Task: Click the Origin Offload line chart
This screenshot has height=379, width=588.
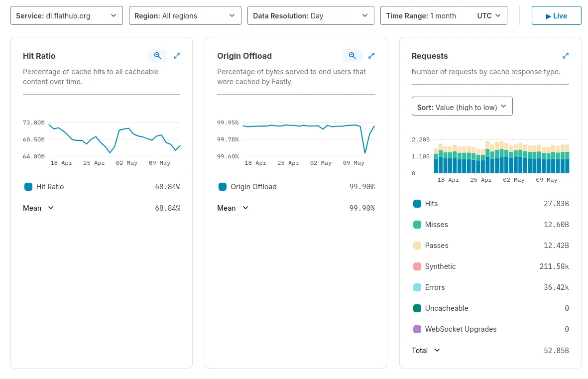Action: coord(309,139)
